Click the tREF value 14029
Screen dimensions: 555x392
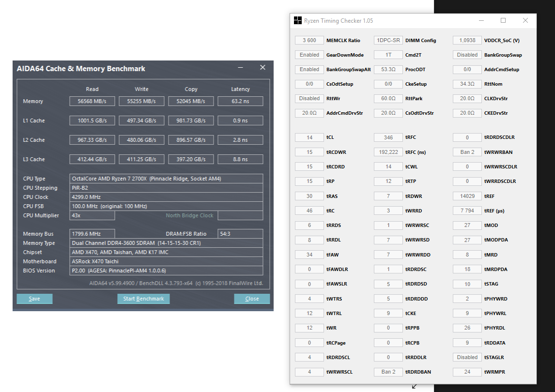click(467, 196)
